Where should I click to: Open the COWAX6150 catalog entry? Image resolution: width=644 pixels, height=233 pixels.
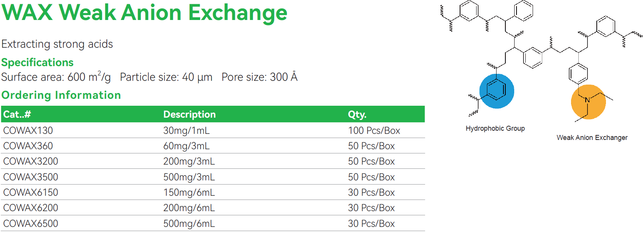pyautogui.click(x=31, y=192)
